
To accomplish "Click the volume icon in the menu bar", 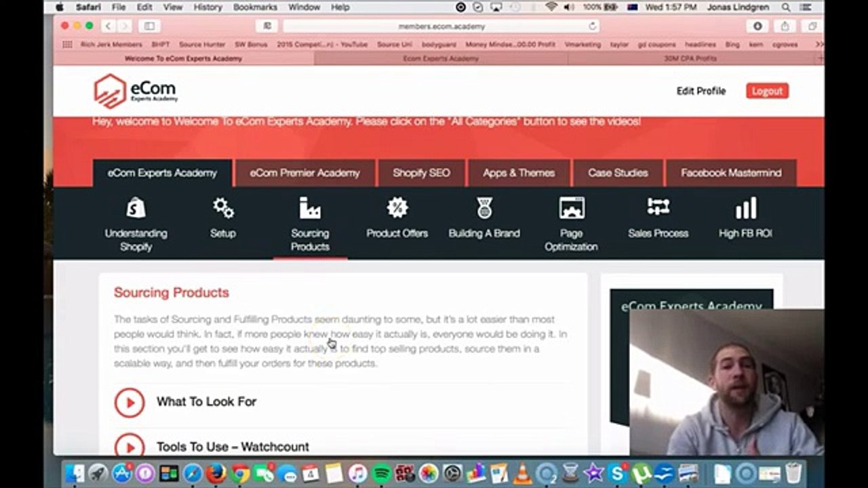I will click(x=569, y=7).
